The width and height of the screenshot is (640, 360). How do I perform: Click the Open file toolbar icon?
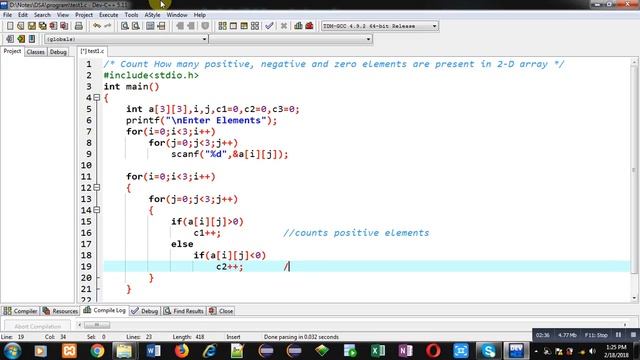pyautogui.click(x=21, y=26)
